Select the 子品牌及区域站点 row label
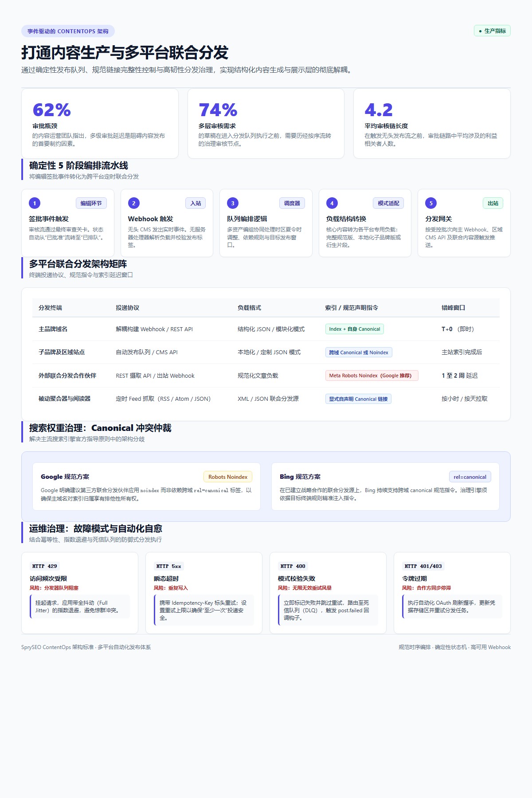Viewport: 532px width, 798px height. 62,352
